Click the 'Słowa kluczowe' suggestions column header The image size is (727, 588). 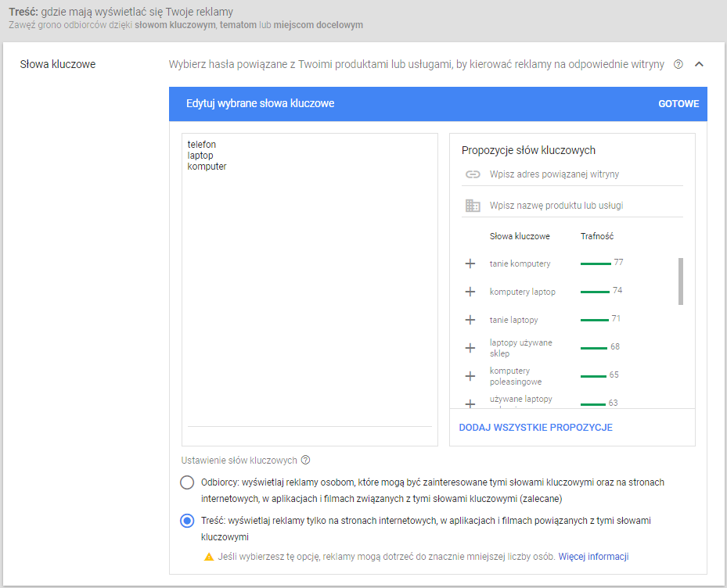520,236
